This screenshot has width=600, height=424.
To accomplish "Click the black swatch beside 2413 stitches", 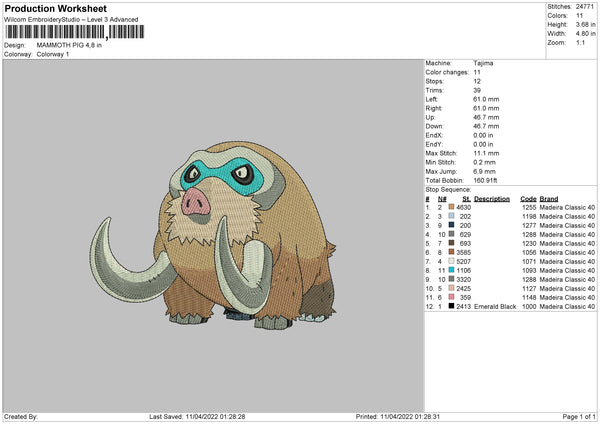I will coord(451,306).
